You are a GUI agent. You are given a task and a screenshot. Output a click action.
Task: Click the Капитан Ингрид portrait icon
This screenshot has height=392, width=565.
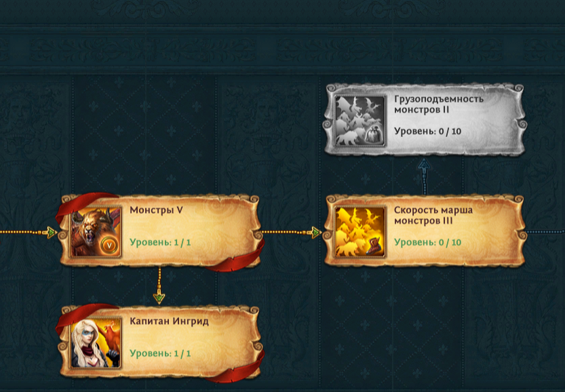pos(96,343)
